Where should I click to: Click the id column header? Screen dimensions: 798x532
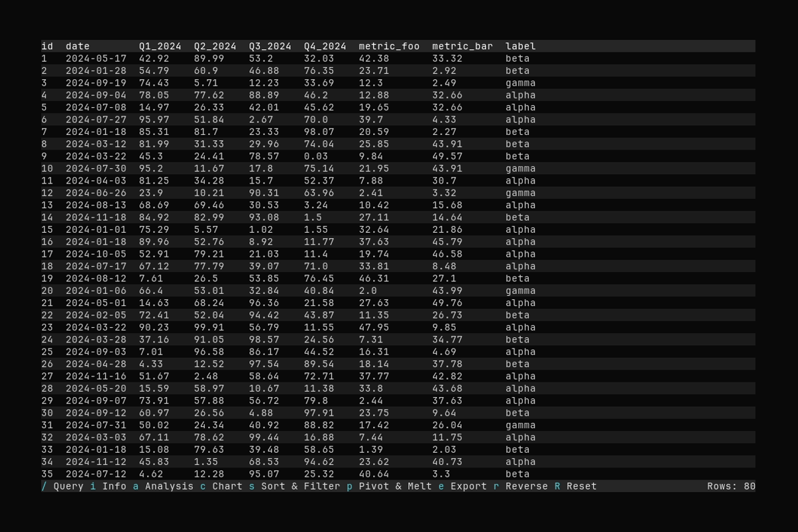(47, 46)
